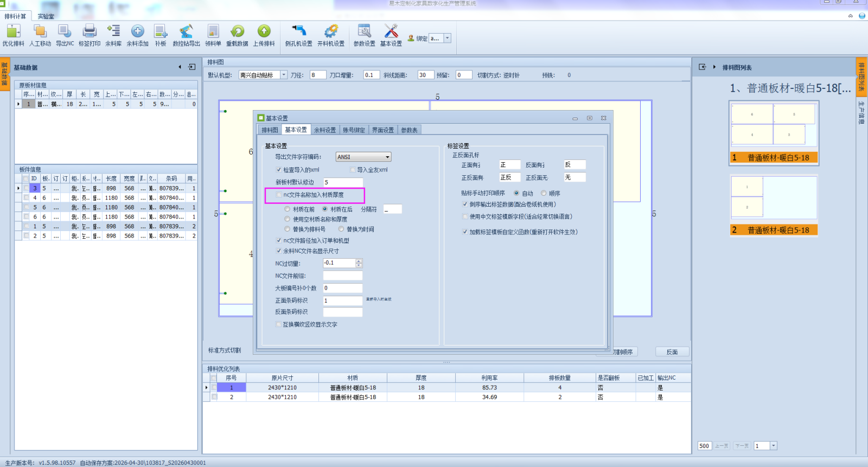Uncheck 余料NC文件名显示尺寸 checkbox
The width and height of the screenshot is (868, 467).
point(279,251)
